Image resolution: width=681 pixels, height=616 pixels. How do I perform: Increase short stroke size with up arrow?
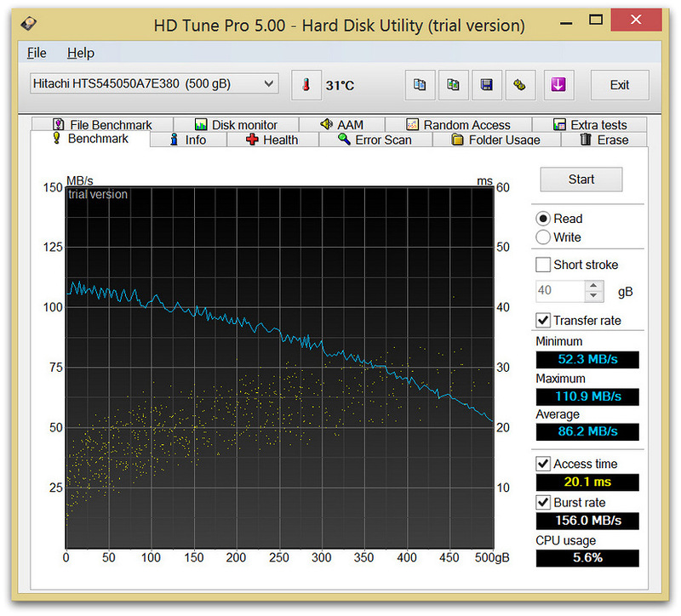point(593,286)
